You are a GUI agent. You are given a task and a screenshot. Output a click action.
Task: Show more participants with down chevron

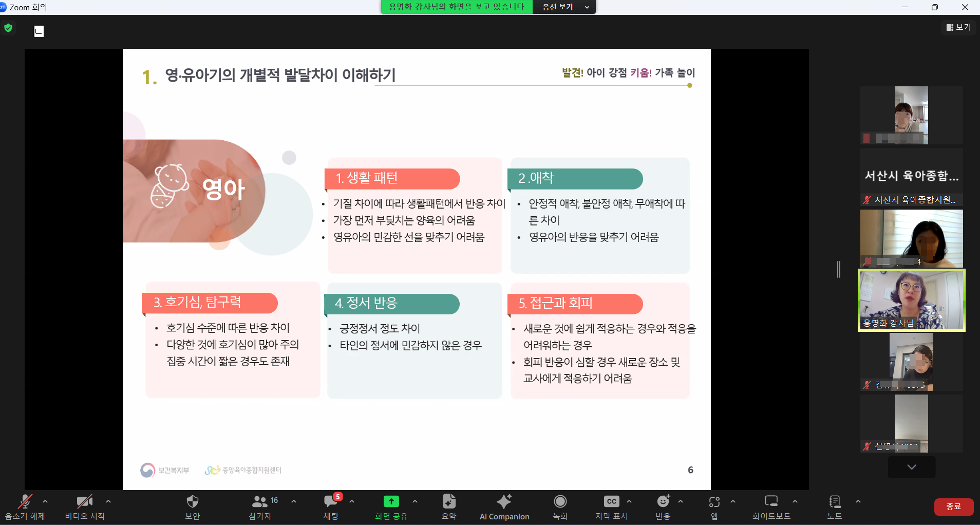coord(912,467)
